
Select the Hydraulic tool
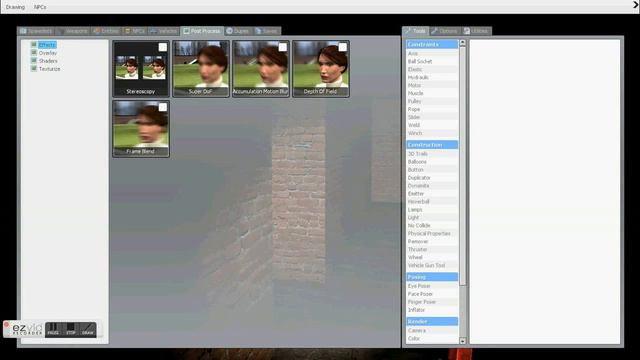point(432,77)
